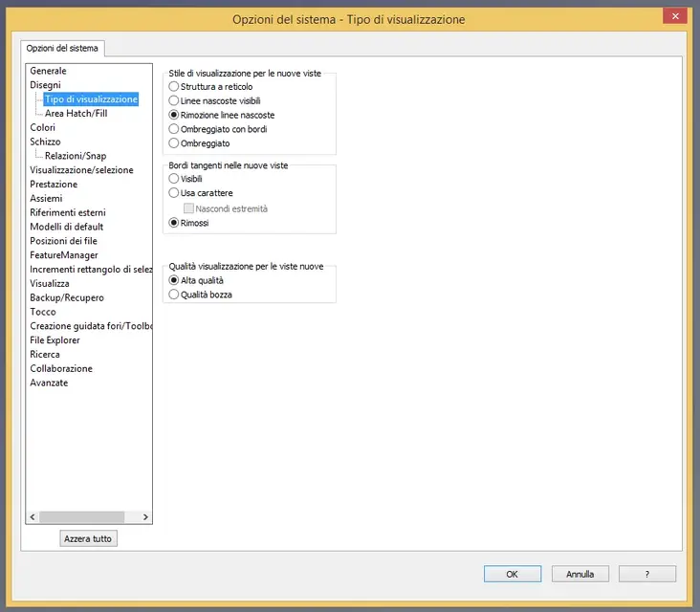The image size is (700, 612).
Task: Choose Qualità bozza for new views
Action: coord(173,295)
